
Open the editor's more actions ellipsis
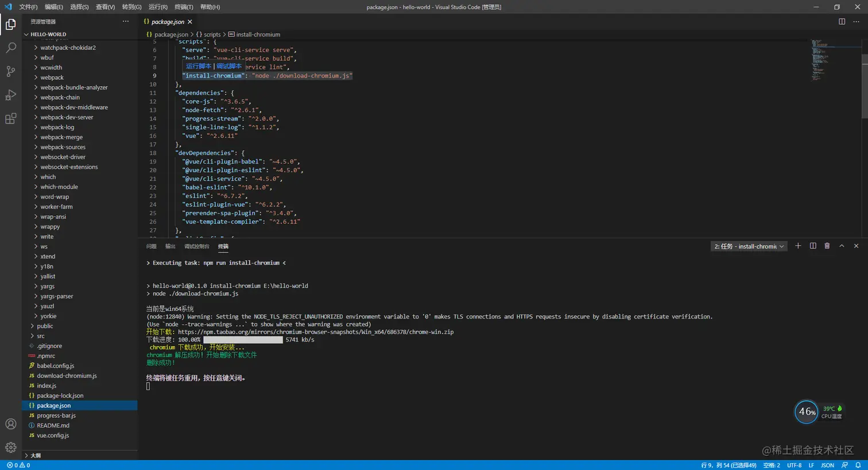pos(856,22)
